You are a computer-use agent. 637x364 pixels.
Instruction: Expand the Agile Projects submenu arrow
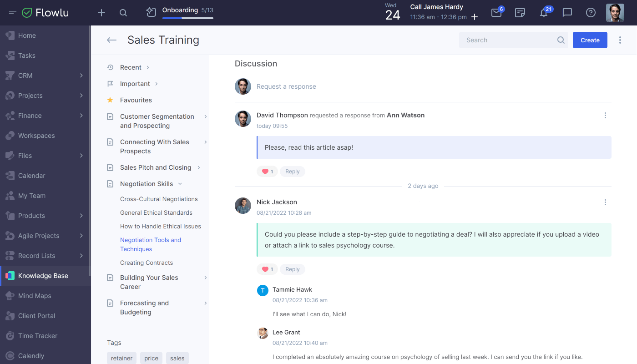pyautogui.click(x=81, y=236)
